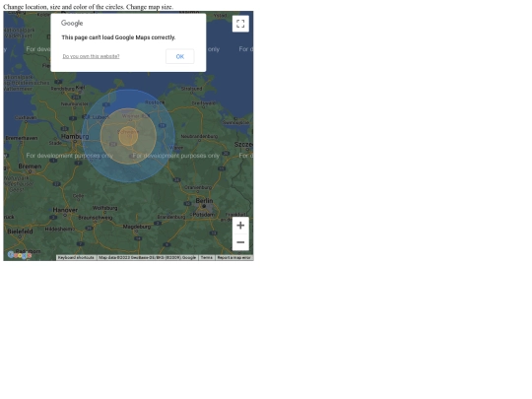Click the Bielefeld city label
This screenshot has width=532, height=399.
20,232
